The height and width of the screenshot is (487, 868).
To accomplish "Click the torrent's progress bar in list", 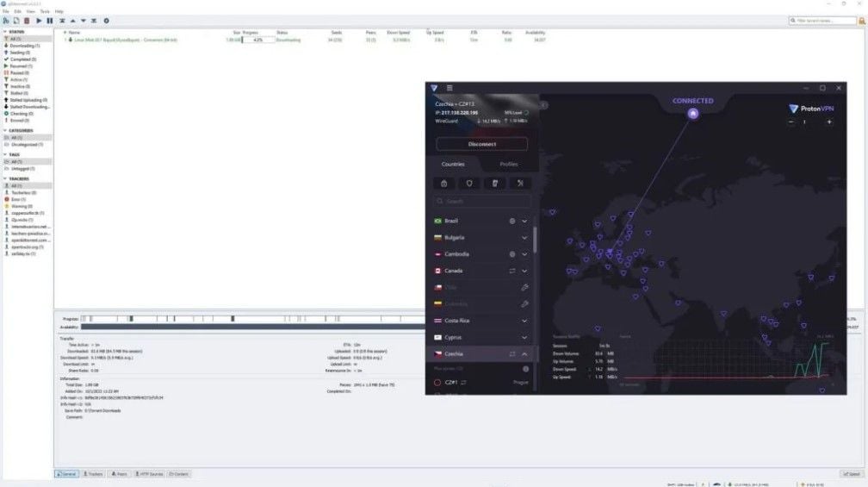I will [258, 40].
